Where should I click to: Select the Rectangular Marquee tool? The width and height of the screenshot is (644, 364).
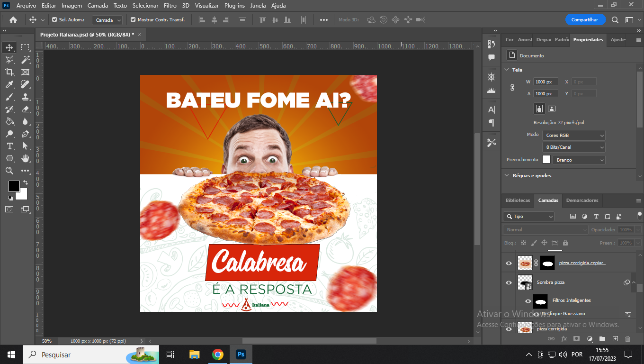pos(25,47)
